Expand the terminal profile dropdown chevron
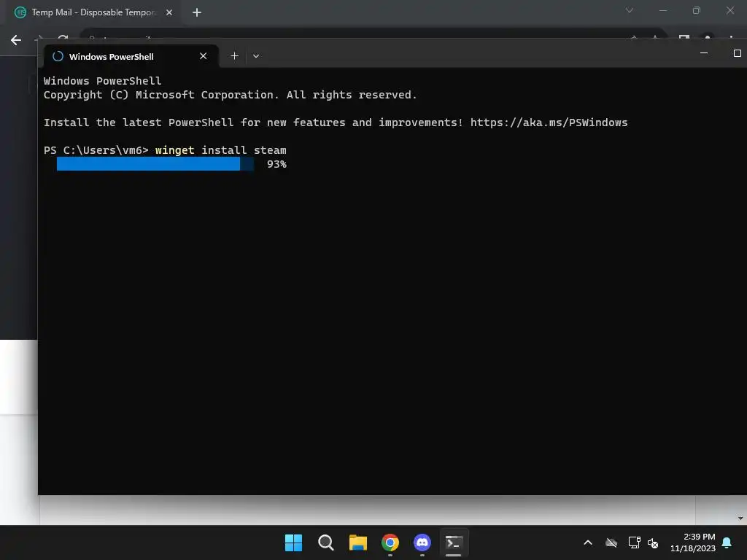The width and height of the screenshot is (747, 560). [256, 56]
